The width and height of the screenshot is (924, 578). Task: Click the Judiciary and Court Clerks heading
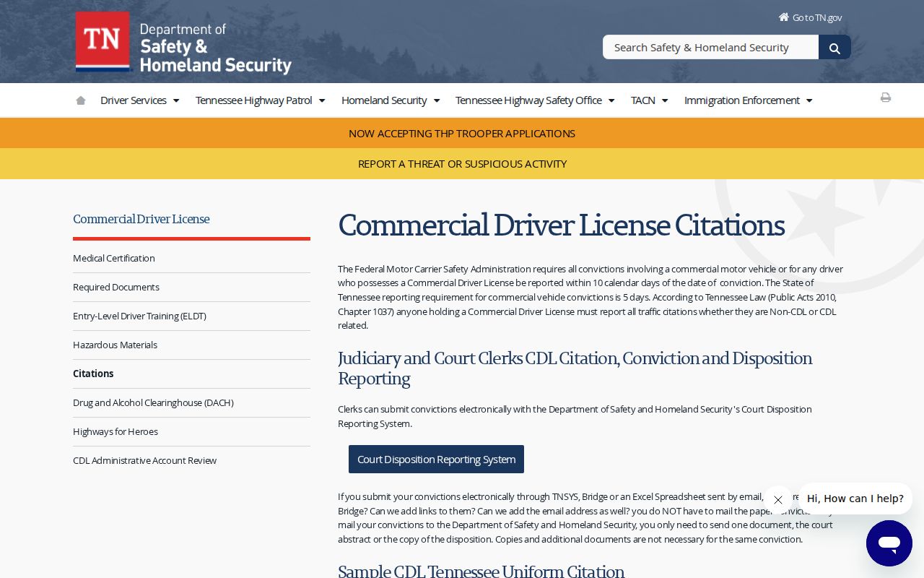tap(575, 368)
